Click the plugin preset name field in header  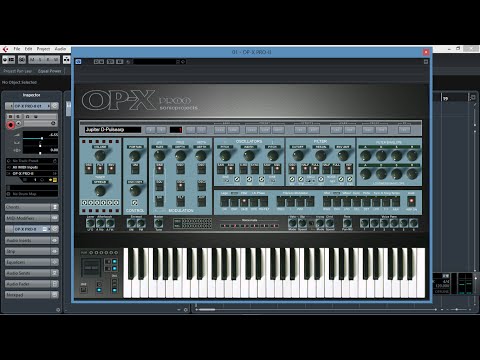(x=155, y=62)
